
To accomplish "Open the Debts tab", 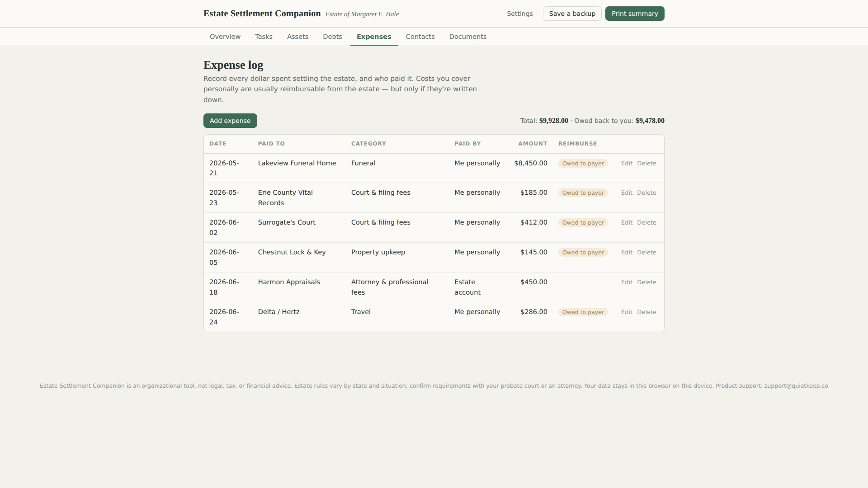I will 332,37.
